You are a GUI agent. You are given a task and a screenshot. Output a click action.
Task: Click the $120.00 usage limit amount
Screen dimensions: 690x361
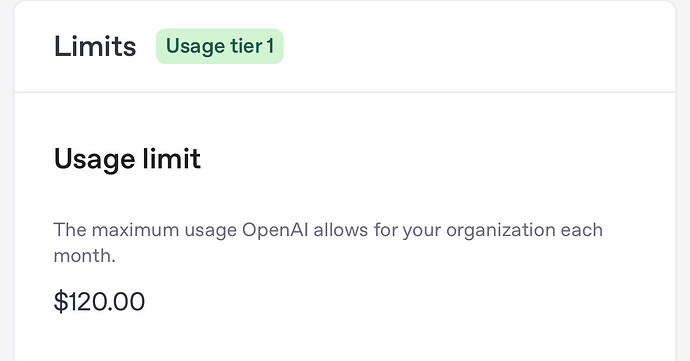click(99, 302)
